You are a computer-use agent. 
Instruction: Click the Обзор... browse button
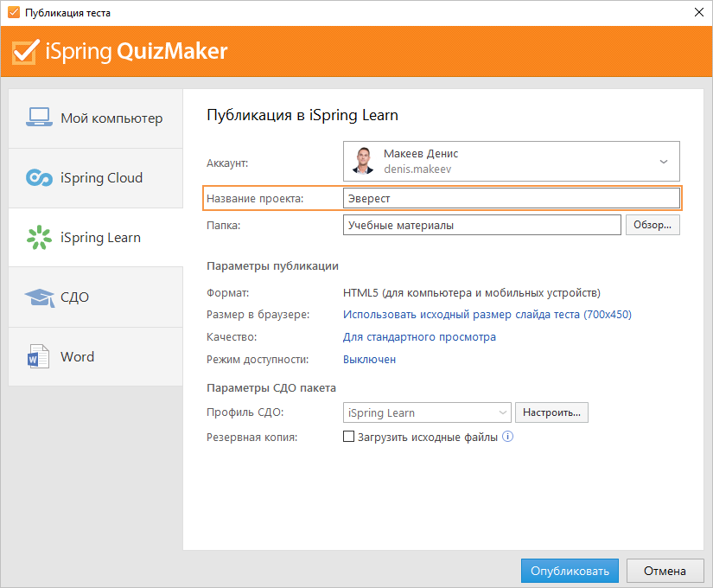click(653, 225)
